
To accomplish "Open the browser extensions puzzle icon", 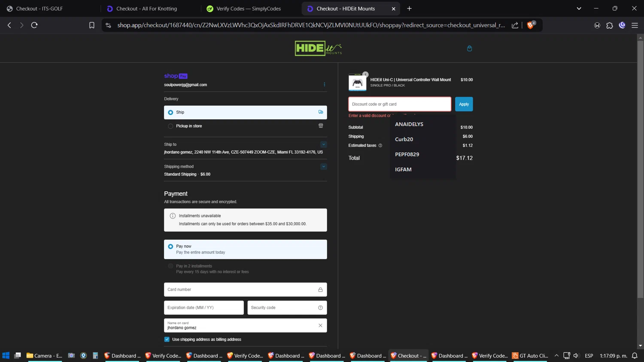I will point(610,25).
